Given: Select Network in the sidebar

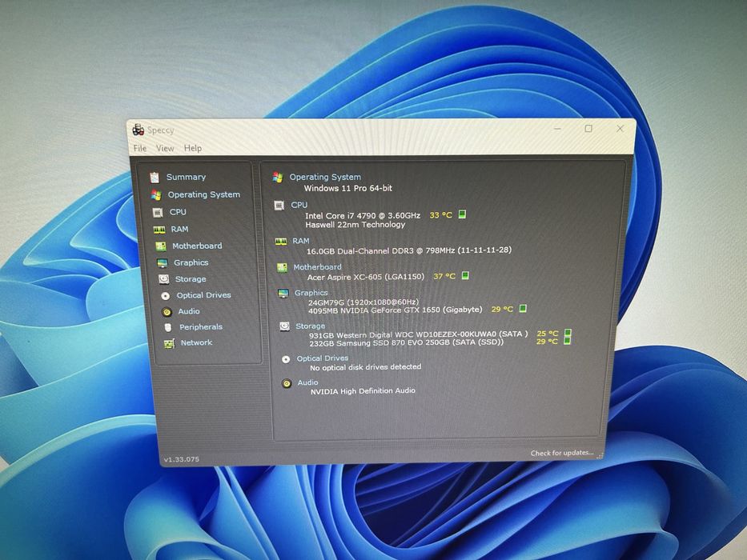Looking at the screenshot, I should coord(196,342).
